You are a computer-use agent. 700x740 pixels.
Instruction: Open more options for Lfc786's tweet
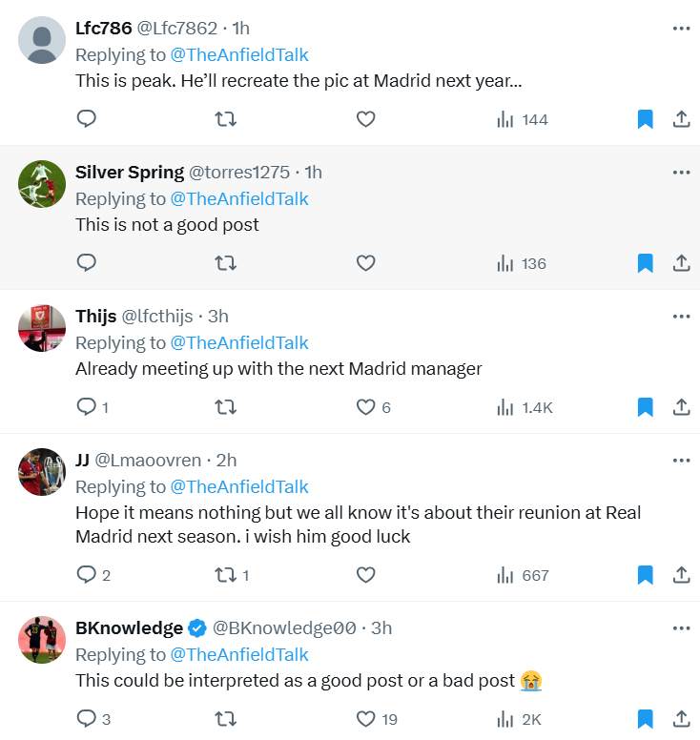click(681, 29)
